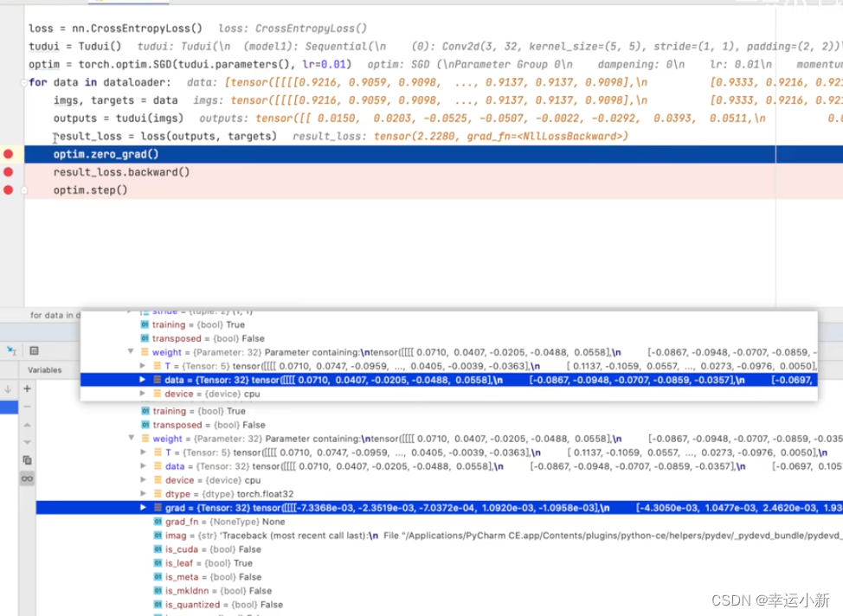Click the Duplicate Watch copy icon
Viewport: 843px width, 616px height.
point(27,460)
